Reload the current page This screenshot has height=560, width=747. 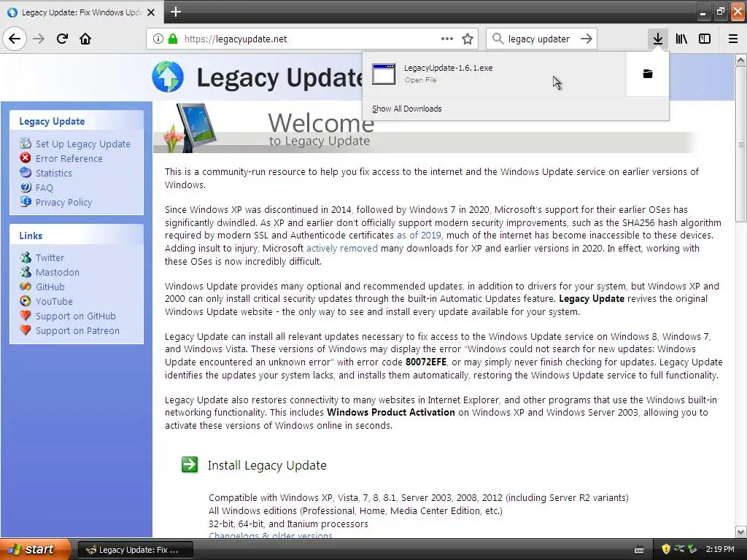click(62, 39)
